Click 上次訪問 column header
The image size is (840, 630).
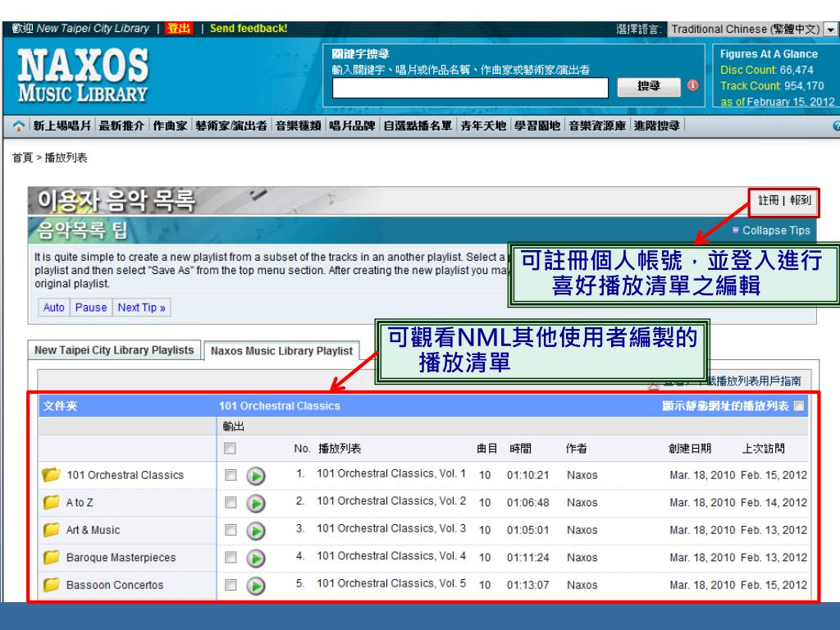pyautogui.click(x=763, y=449)
